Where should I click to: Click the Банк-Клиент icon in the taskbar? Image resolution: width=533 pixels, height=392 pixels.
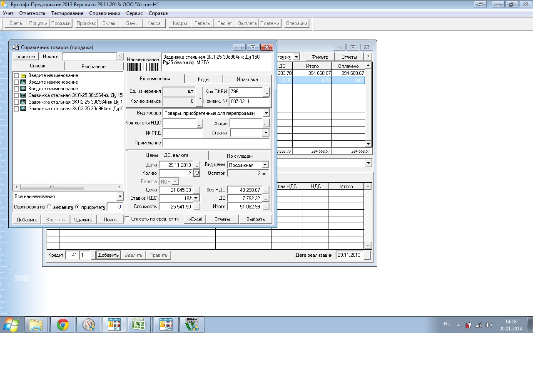[192, 325]
